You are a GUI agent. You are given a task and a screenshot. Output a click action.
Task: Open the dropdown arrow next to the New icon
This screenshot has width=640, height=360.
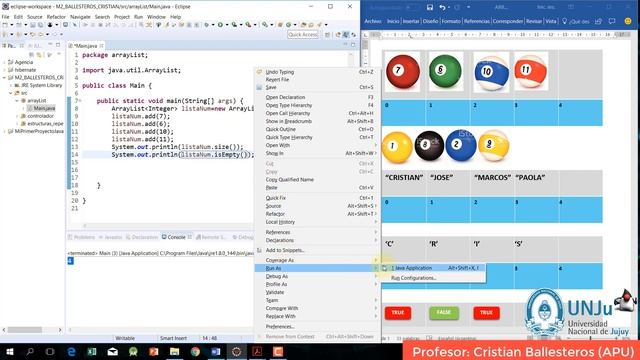coord(11,25)
